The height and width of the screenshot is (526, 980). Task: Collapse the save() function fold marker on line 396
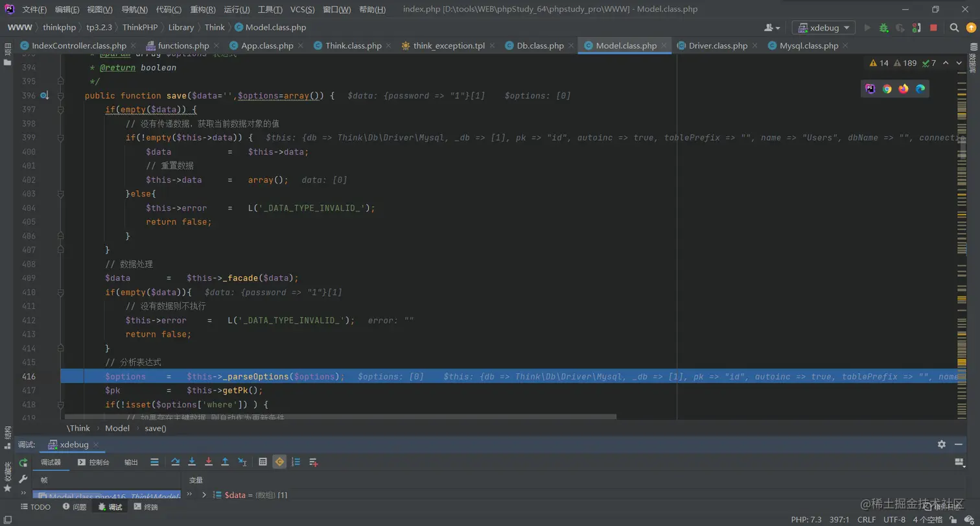[60, 95]
